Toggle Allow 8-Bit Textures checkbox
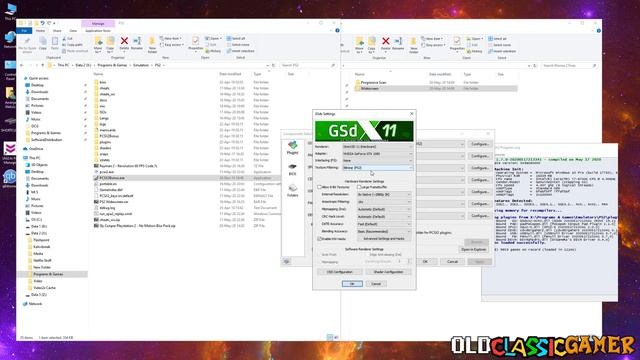 pos(320,187)
